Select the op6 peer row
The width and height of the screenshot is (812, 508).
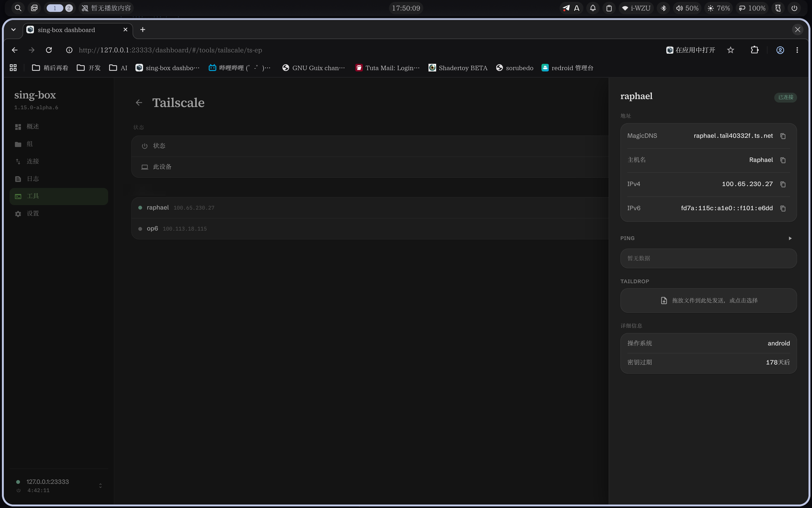370,229
